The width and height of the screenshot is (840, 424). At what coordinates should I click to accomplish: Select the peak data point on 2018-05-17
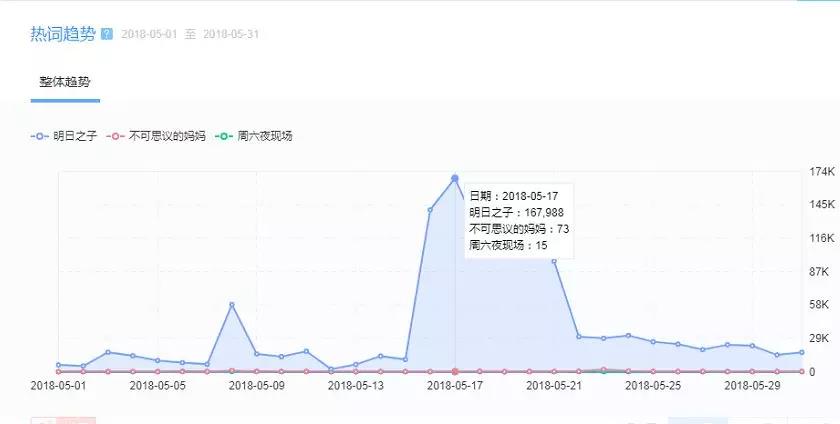455,178
